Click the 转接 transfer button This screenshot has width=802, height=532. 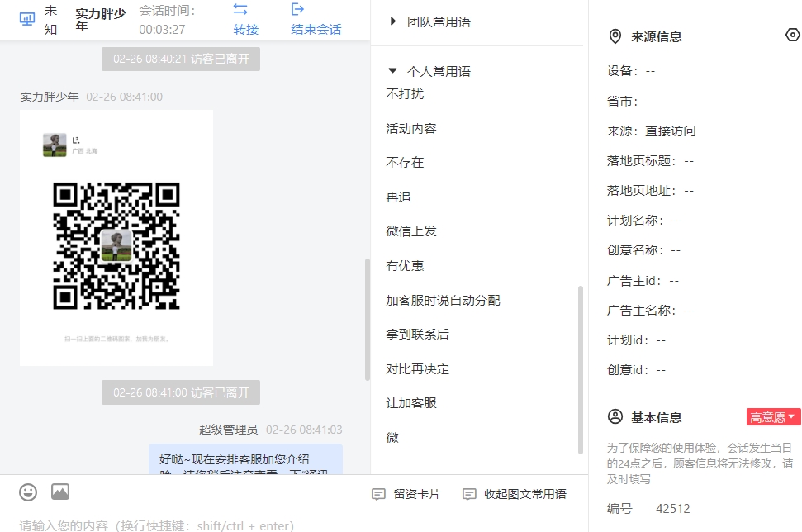245,29
